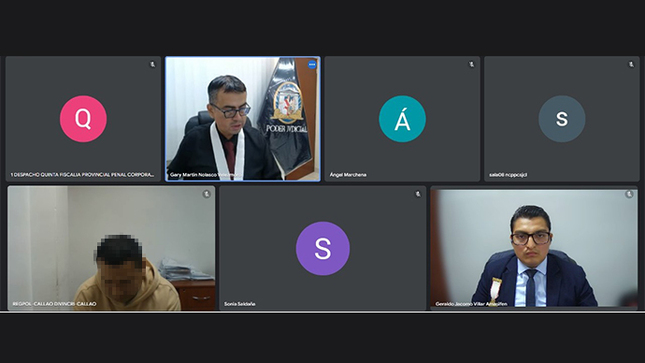The height and width of the screenshot is (363, 645).
Task: Click the muted mic icon on the DESPACHO QUINTA FISCALIA tile
Action: click(153, 65)
